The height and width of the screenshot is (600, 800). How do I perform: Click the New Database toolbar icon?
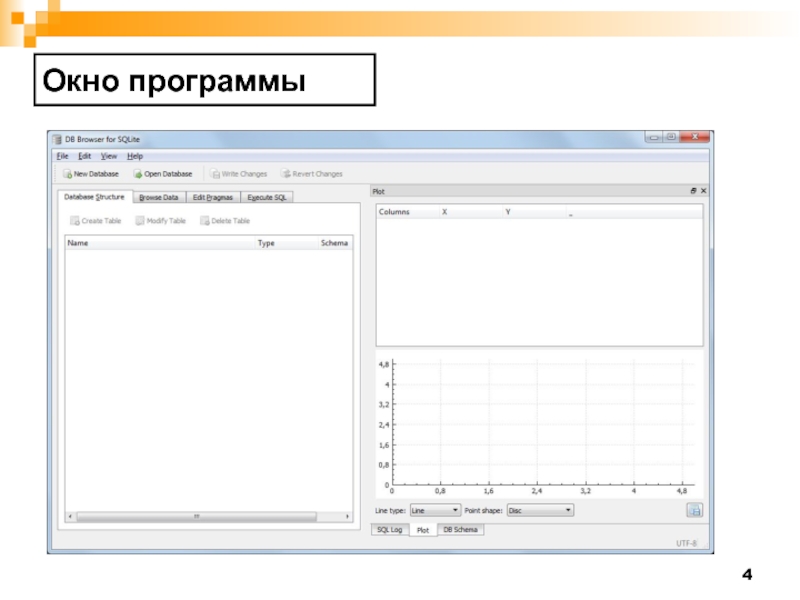pos(68,174)
